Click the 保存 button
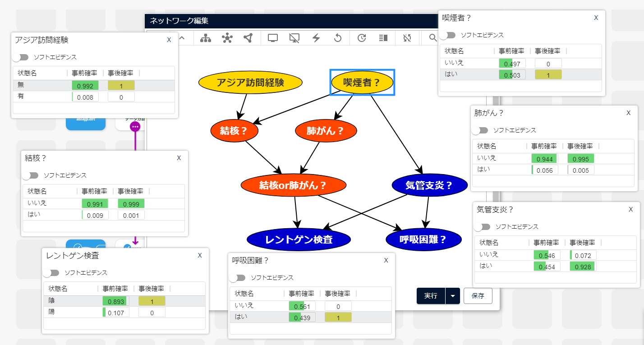Screen dimensions: 644x345 (478, 296)
